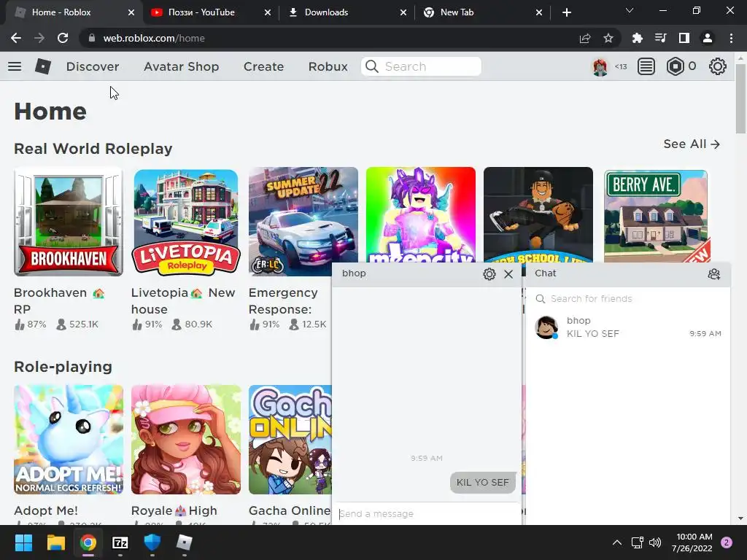The width and height of the screenshot is (747, 560).
Task: Click Search for friends field in Chat
Action: (628, 298)
